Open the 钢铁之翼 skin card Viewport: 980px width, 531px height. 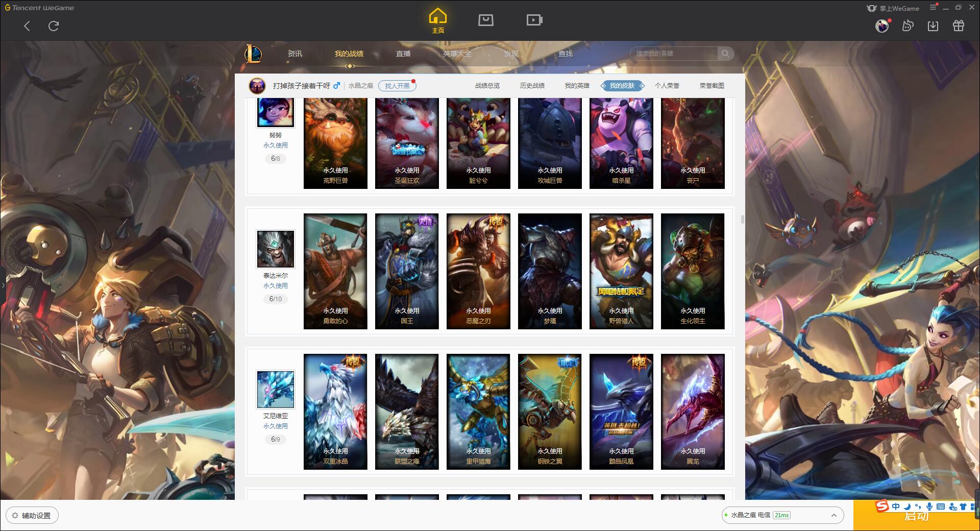(550, 412)
